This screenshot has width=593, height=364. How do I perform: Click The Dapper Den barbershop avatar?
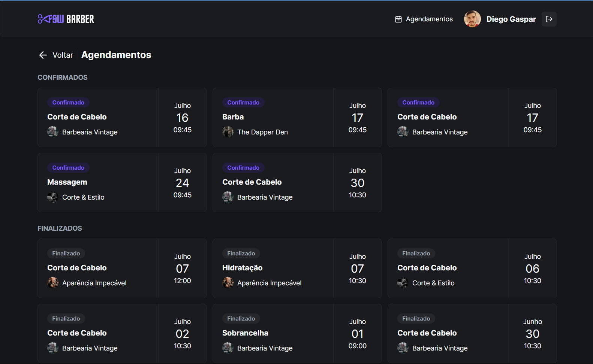[228, 132]
